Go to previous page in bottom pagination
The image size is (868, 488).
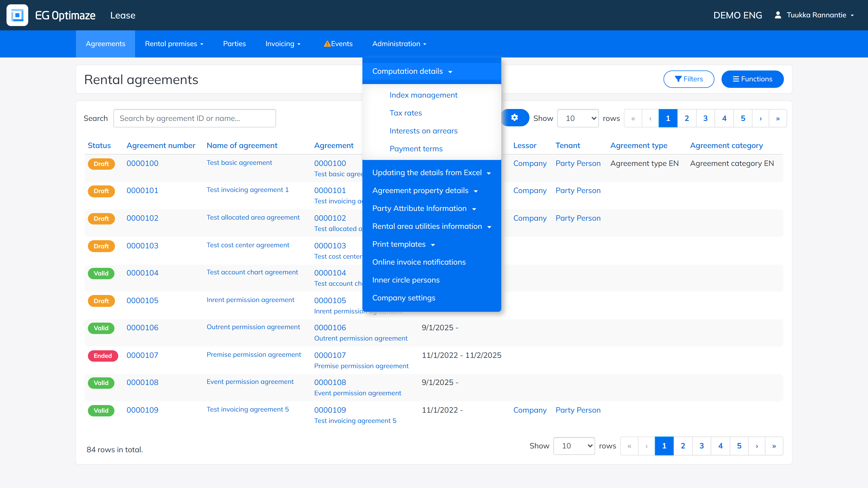646,446
